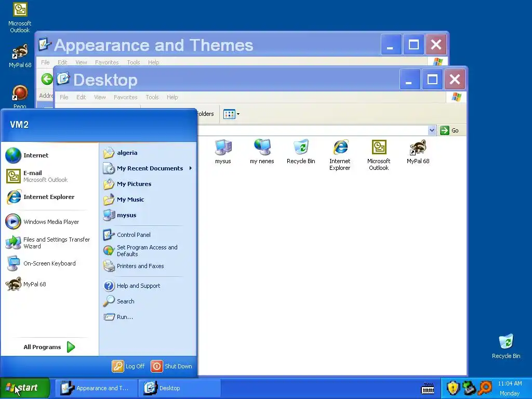Click the green device tray icon

469,388
